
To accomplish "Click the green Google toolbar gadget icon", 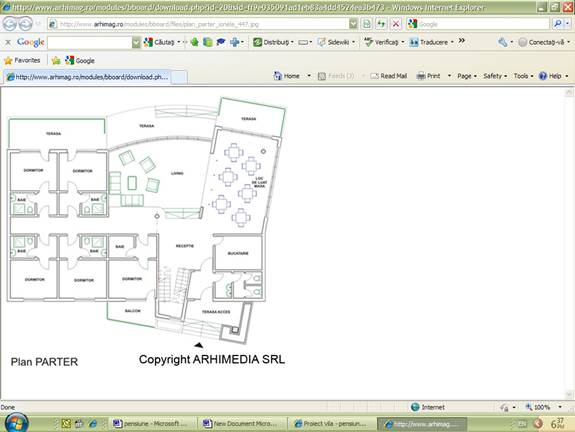I will click(194, 42).
